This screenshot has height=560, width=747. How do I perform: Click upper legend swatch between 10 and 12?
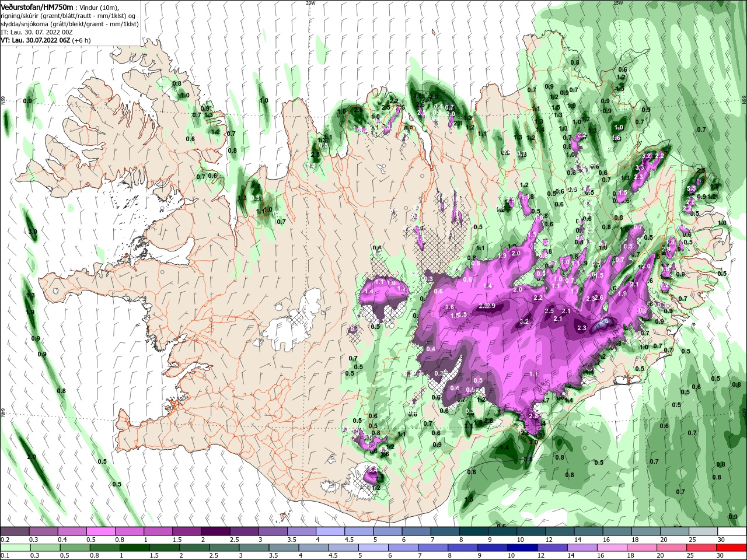[531, 531]
